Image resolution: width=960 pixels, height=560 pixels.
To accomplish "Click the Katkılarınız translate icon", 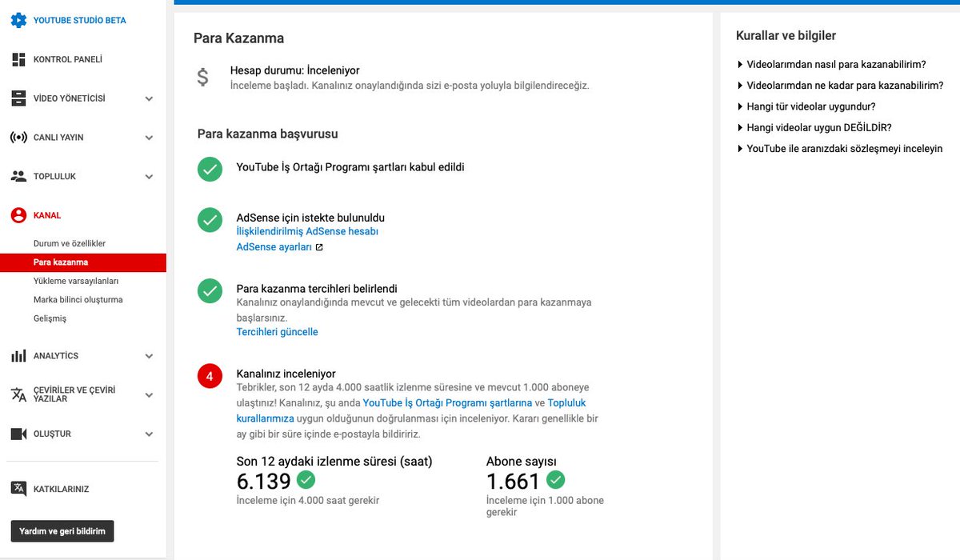I will click(x=18, y=489).
